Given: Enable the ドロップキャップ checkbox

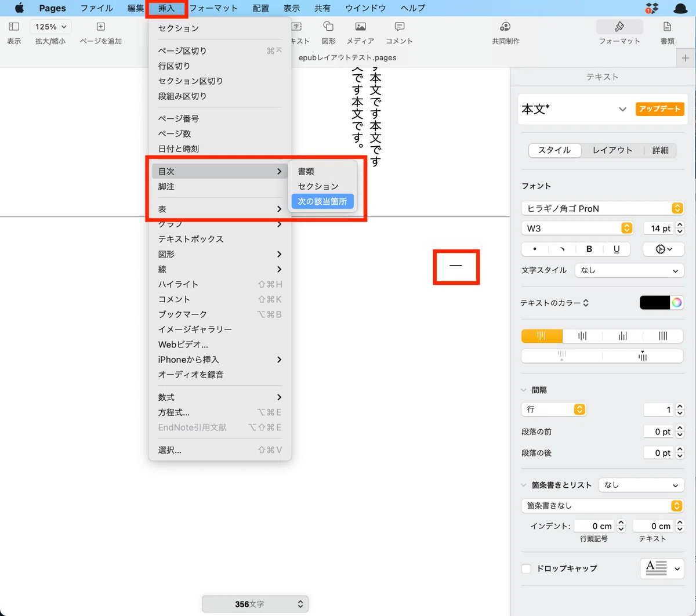Looking at the screenshot, I should (526, 568).
